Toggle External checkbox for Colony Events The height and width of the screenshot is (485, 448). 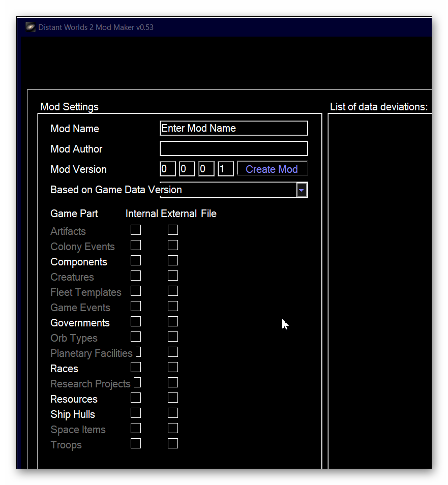click(173, 245)
